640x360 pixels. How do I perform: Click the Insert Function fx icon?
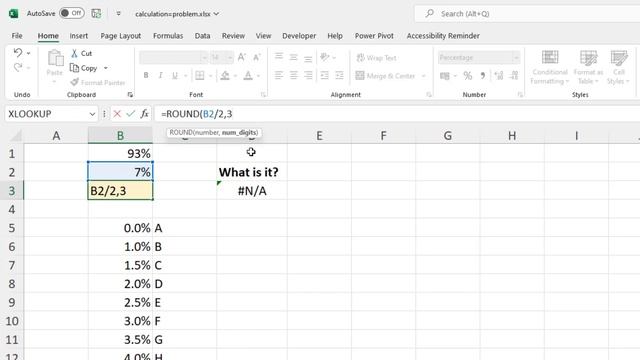click(x=144, y=114)
